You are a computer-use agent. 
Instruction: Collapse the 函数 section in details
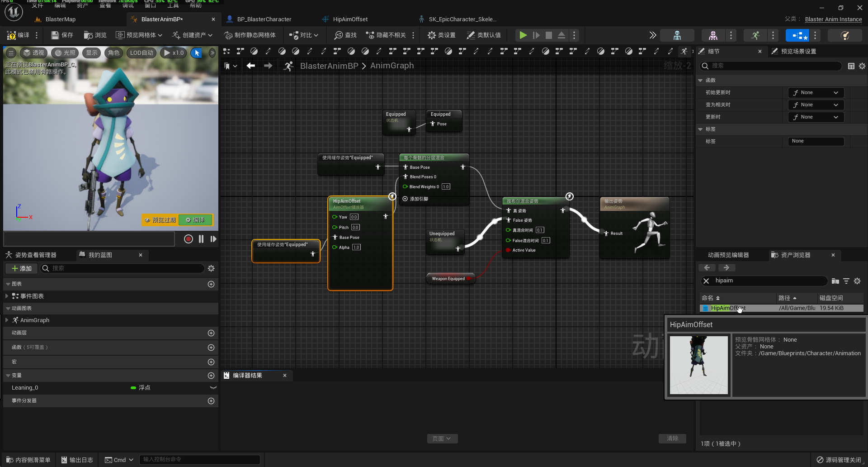pos(700,81)
